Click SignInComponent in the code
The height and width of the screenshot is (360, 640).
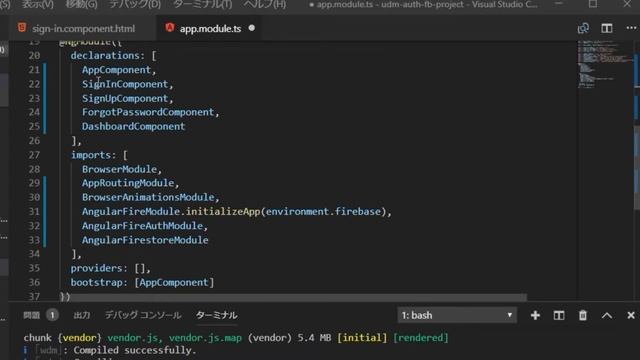click(x=125, y=84)
